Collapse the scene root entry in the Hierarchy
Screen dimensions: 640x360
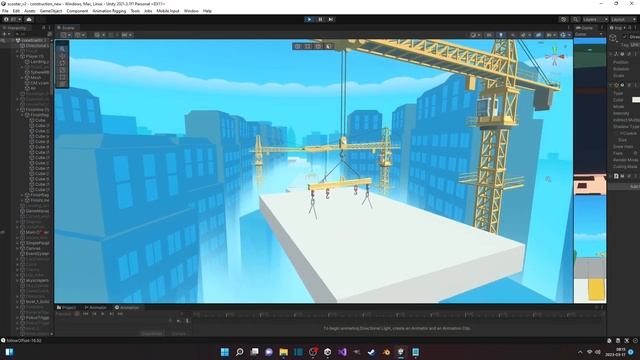pos(13,40)
